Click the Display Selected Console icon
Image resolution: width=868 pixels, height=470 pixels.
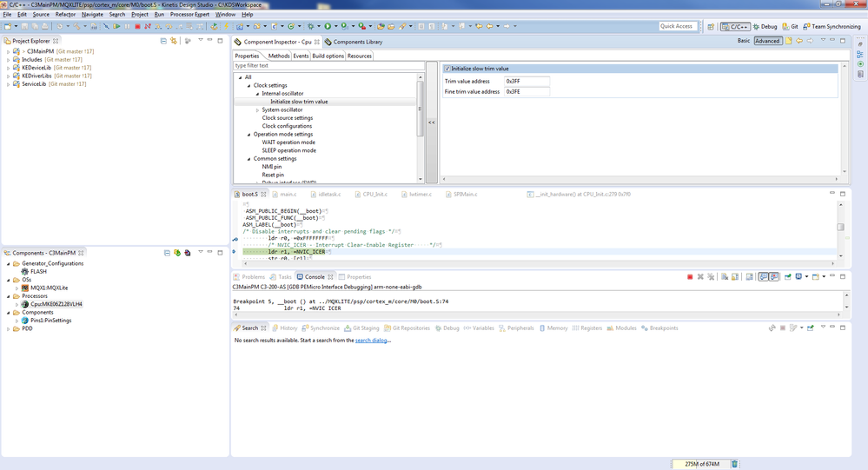[798, 277]
